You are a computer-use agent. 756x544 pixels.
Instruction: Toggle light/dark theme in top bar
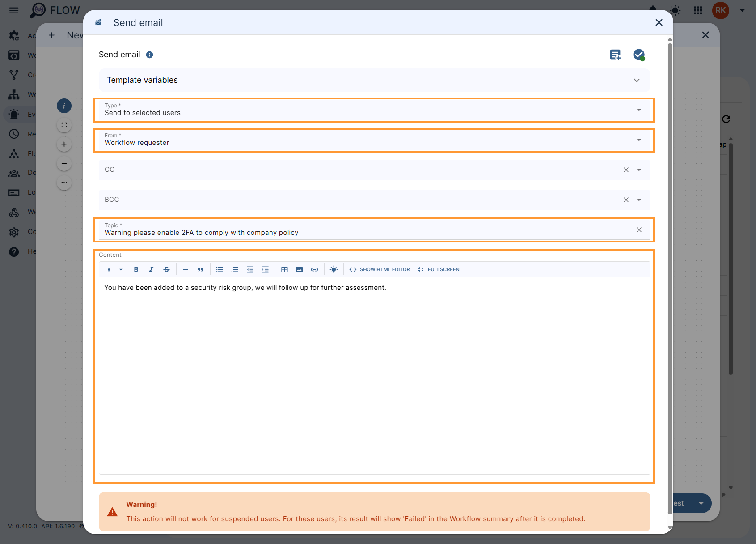pos(675,10)
